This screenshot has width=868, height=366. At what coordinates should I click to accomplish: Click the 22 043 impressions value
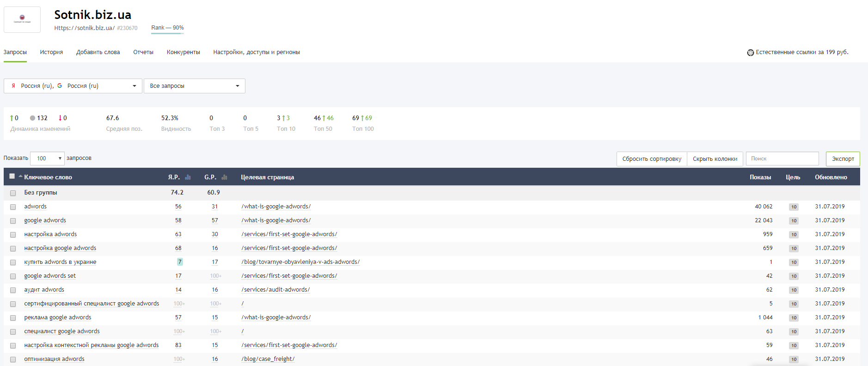pos(764,220)
